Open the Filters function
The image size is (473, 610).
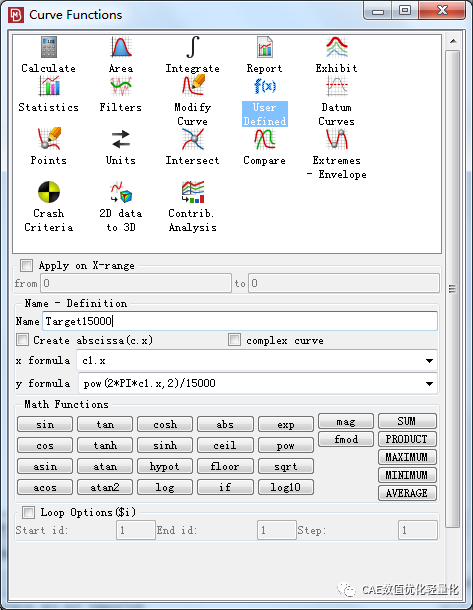(121, 95)
